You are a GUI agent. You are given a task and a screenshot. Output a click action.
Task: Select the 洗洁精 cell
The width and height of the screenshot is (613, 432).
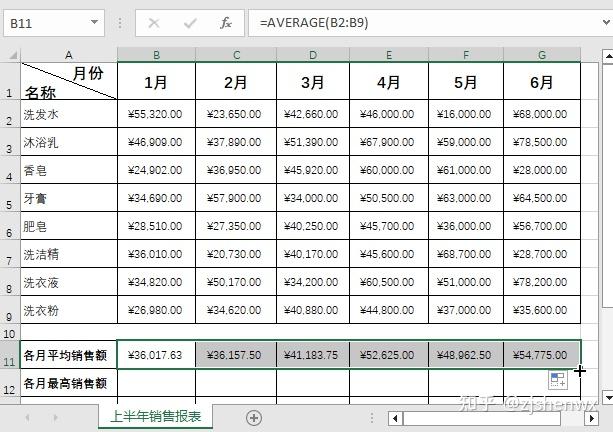pos(69,254)
